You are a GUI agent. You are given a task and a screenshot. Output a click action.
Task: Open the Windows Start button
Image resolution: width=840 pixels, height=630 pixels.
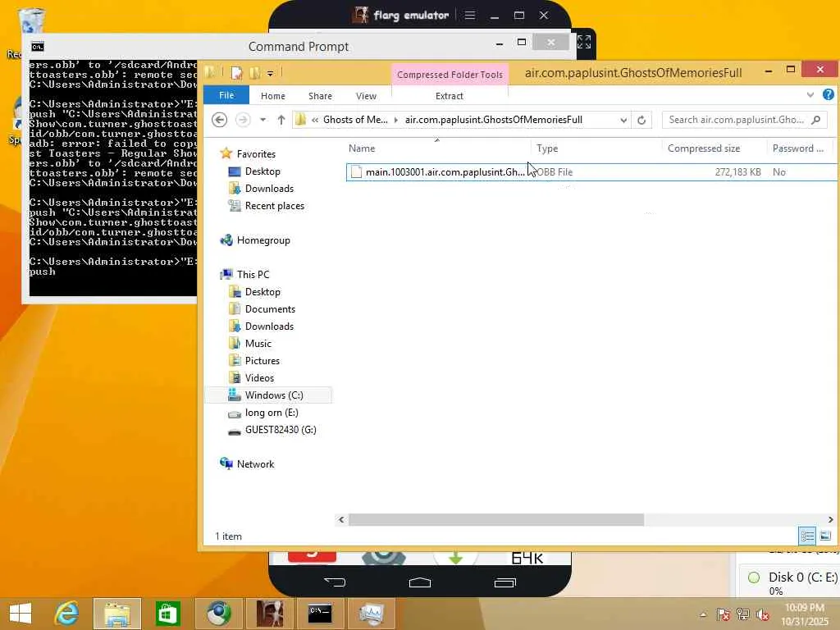point(21,614)
